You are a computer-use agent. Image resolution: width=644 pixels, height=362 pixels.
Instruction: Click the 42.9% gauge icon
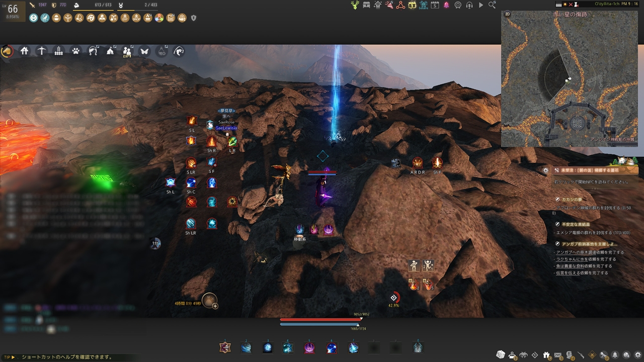(394, 298)
